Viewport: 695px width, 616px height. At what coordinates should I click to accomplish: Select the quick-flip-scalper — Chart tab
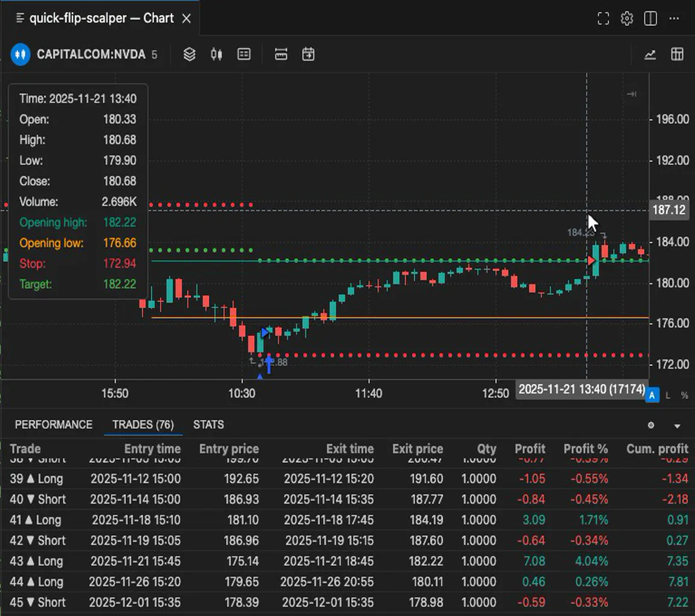(x=100, y=18)
